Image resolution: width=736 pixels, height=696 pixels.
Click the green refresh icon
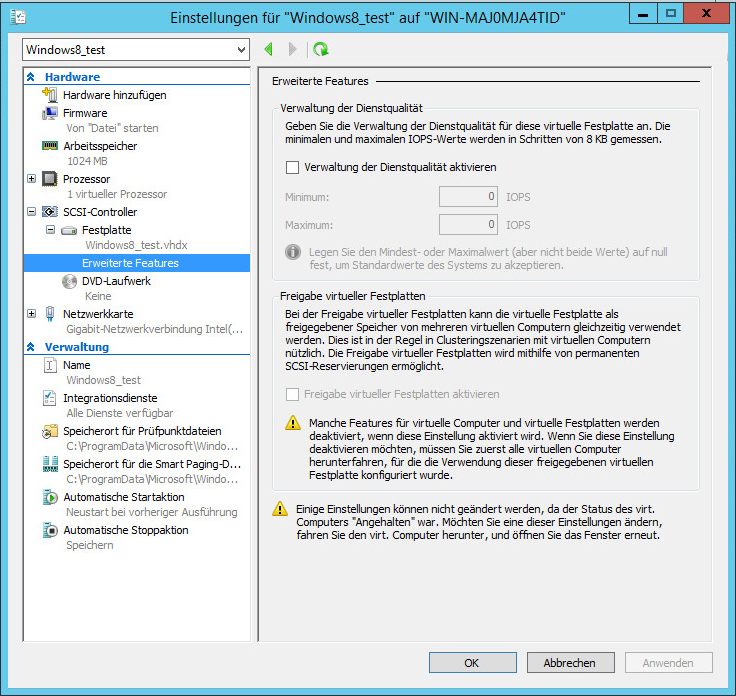pos(320,49)
